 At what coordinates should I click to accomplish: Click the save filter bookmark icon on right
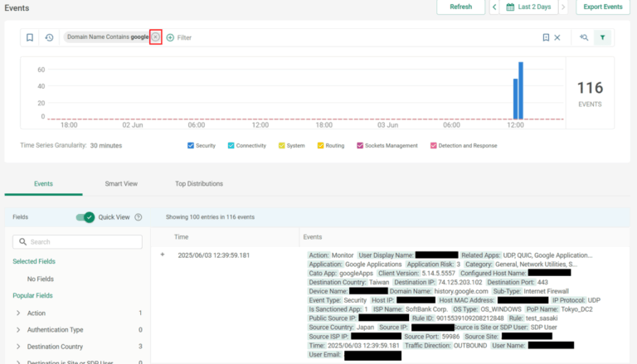pos(546,37)
